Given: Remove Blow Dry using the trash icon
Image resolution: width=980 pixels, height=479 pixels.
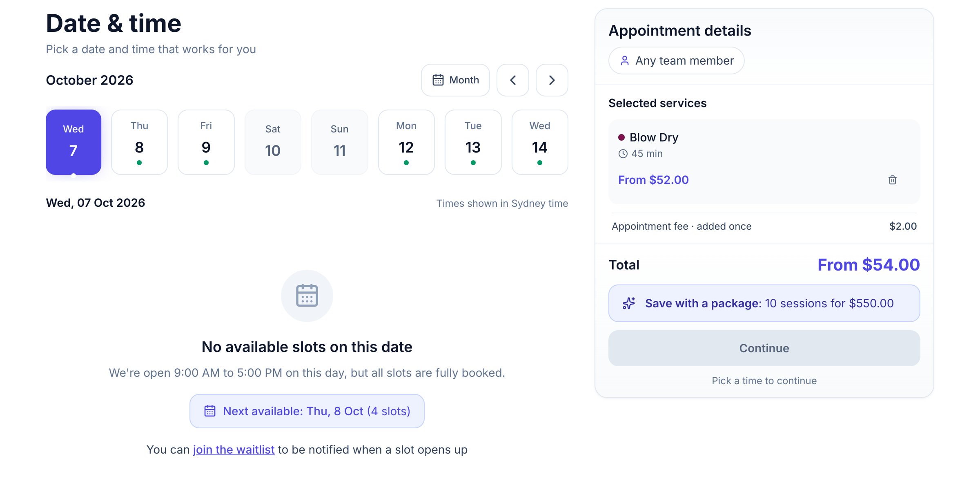Looking at the screenshot, I should point(892,180).
